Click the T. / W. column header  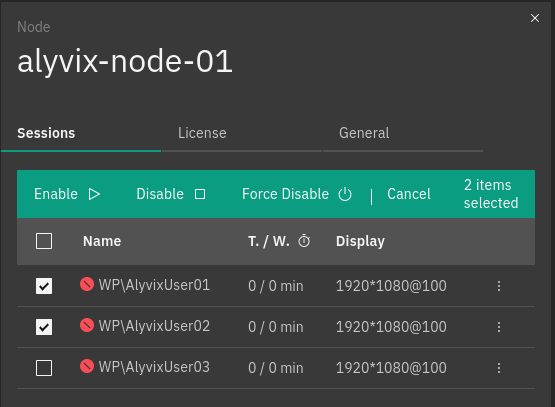click(269, 241)
